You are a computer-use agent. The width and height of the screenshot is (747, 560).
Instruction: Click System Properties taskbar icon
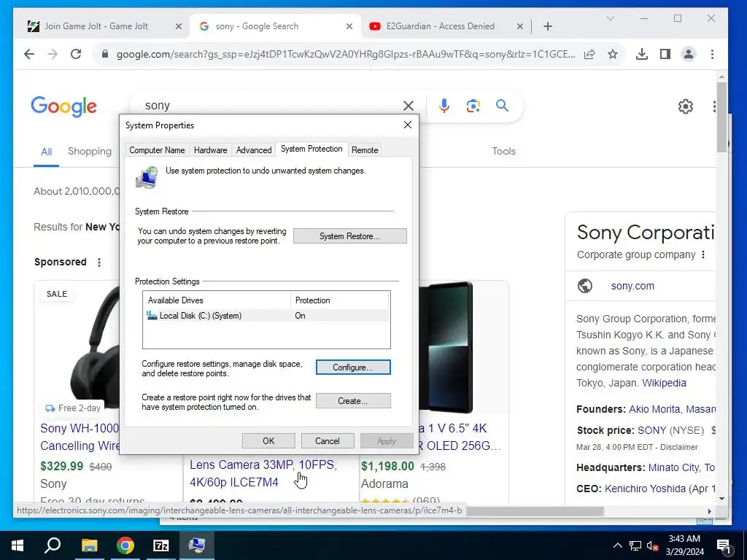[x=197, y=545]
